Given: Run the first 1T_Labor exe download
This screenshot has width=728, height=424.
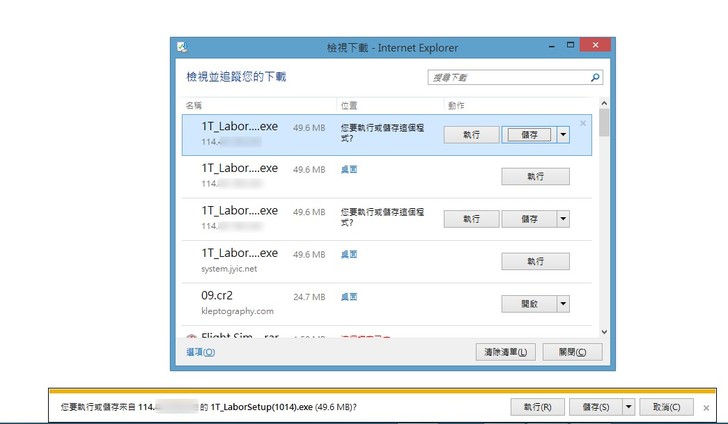Looking at the screenshot, I should [471, 135].
